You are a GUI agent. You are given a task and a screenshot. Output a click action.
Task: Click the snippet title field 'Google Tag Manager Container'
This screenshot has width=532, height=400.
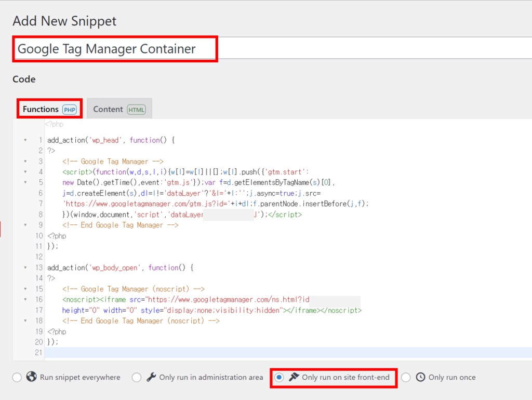coord(273,48)
